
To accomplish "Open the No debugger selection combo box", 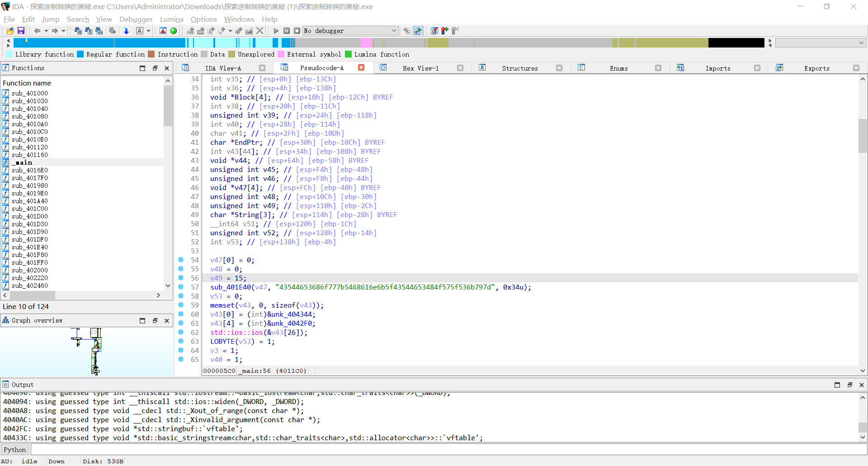I will pos(350,31).
